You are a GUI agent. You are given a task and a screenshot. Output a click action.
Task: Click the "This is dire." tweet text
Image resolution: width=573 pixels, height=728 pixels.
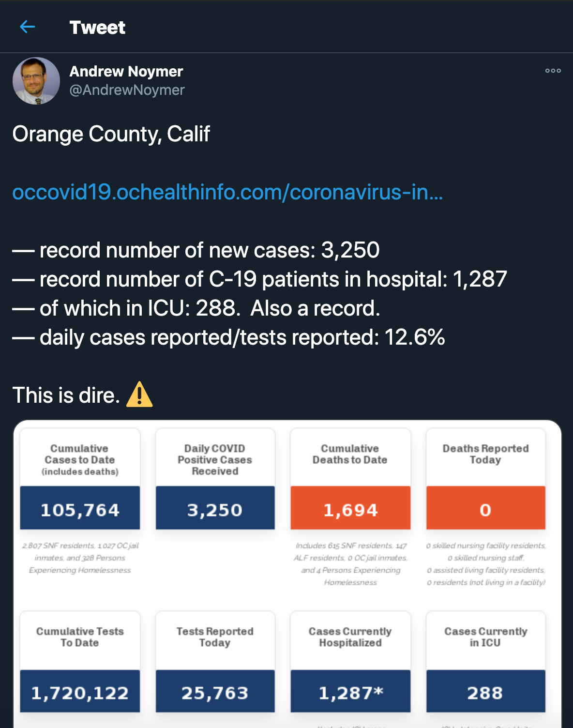tap(66, 395)
